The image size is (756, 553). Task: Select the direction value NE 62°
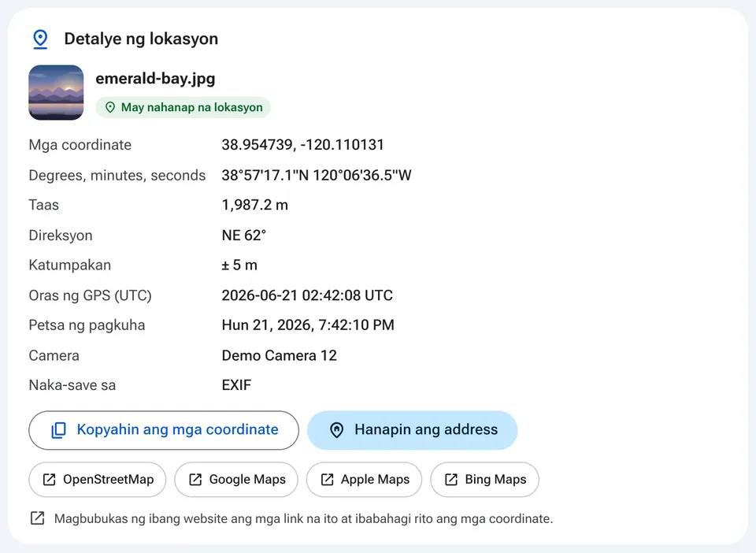coord(244,236)
